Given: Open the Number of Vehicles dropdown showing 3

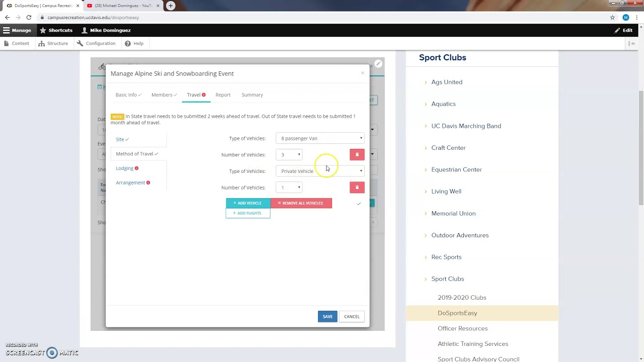Looking at the screenshot, I should pos(289,154).
